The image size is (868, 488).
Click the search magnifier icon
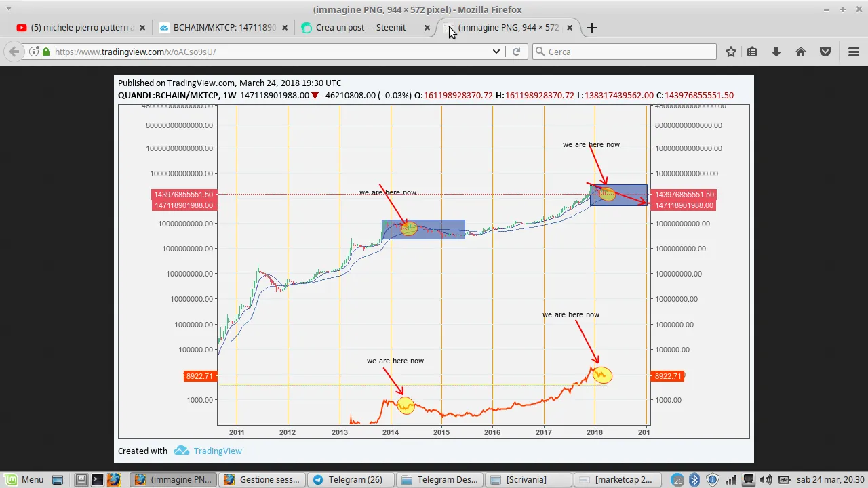540,52
